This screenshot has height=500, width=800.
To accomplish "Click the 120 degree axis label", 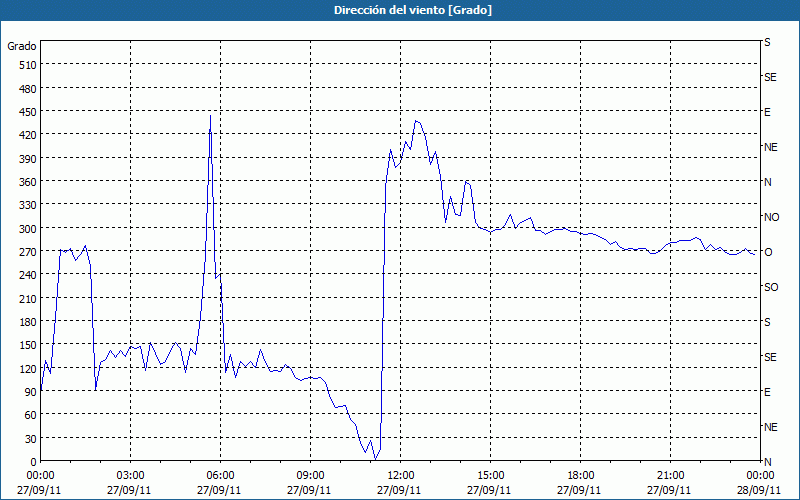I will tap(28, 369).
